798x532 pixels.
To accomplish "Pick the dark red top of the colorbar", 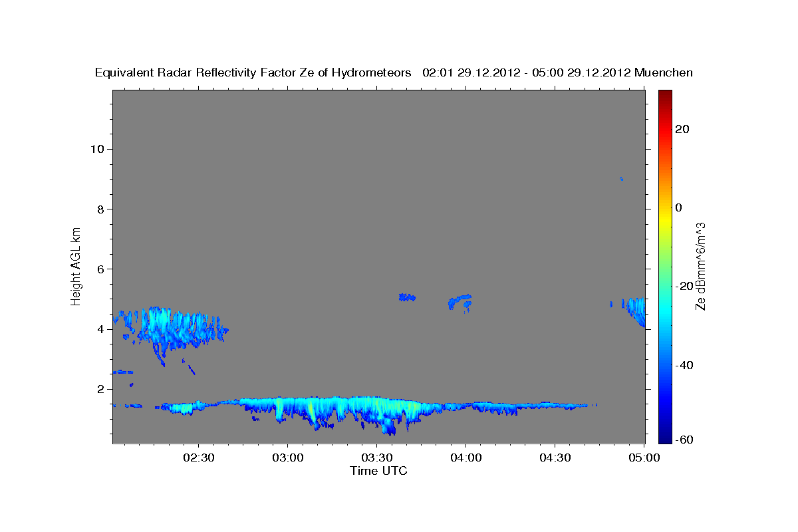I will pos(664,94).
